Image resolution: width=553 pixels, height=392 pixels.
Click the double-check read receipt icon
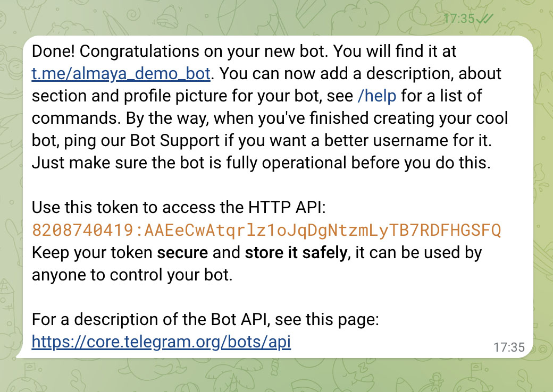pos(484,19)
